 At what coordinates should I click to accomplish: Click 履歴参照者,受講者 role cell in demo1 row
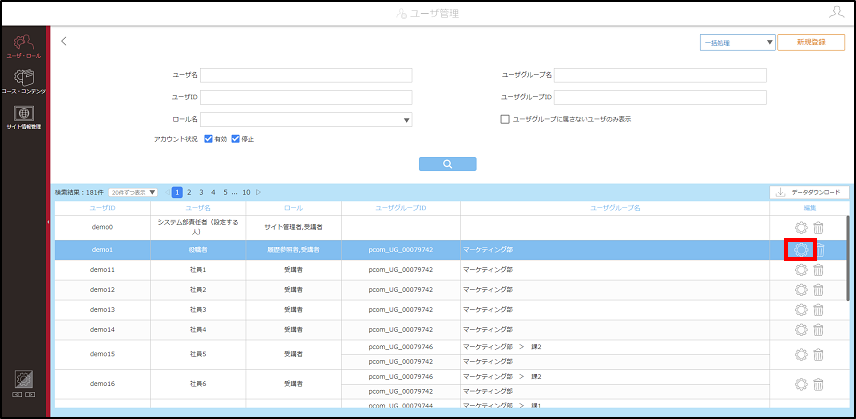293,250
